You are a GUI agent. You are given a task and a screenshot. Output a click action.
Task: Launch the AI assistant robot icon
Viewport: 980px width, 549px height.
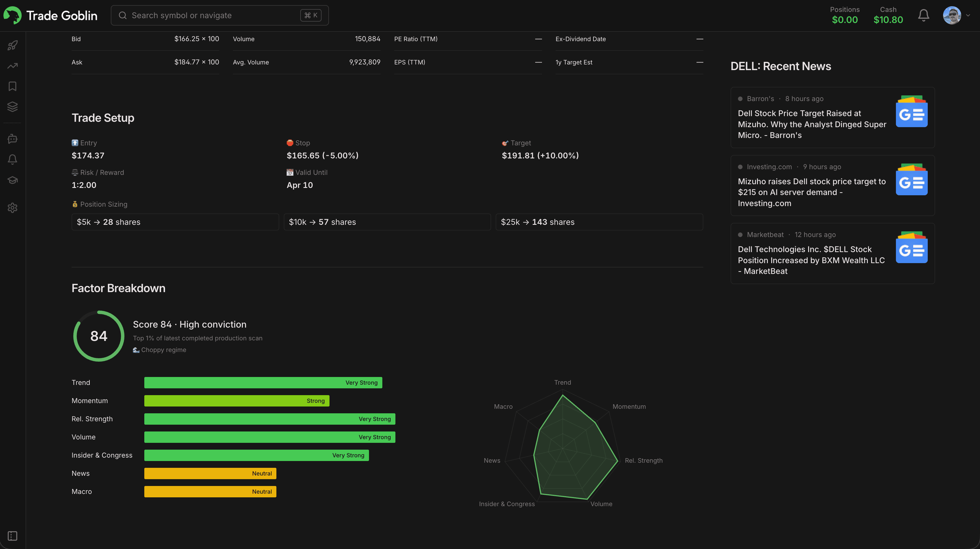pyautogui.click(x=12, y=139)
